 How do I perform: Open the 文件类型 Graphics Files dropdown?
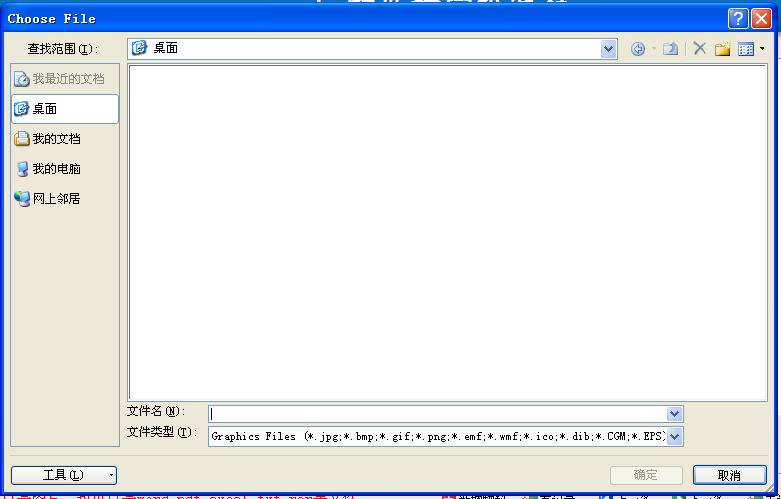click(674, 436)
